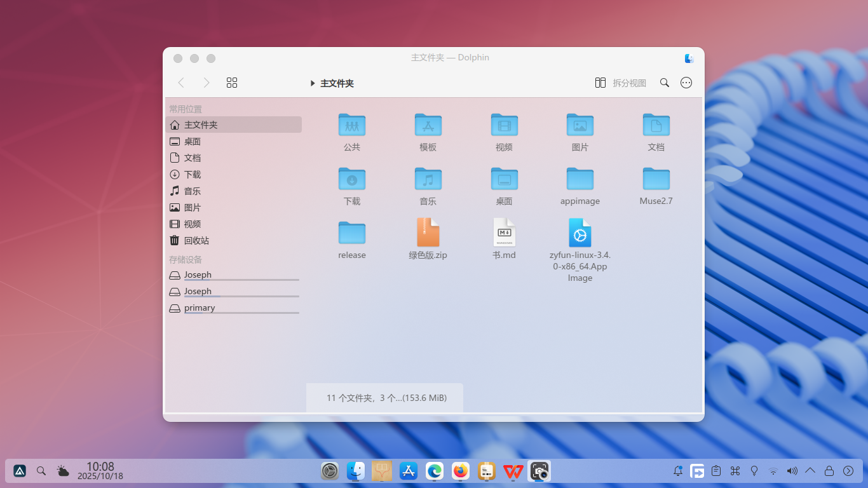Select the 下载 folder in file view
868x488 pixels.
352,179
